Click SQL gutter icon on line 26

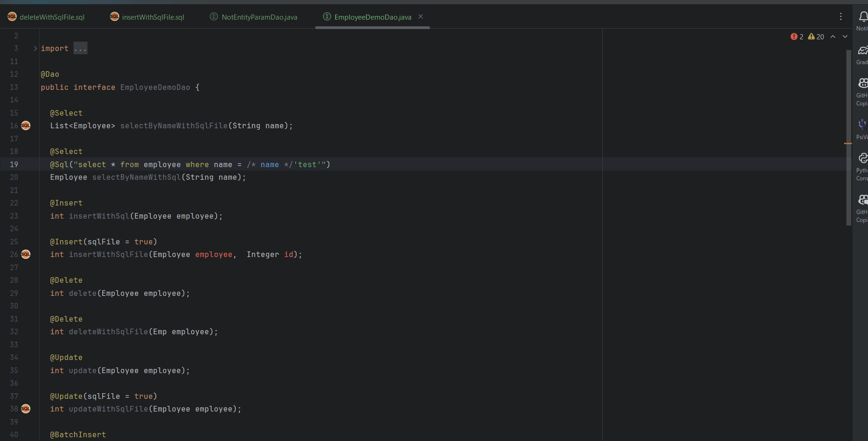pos(26,254)
